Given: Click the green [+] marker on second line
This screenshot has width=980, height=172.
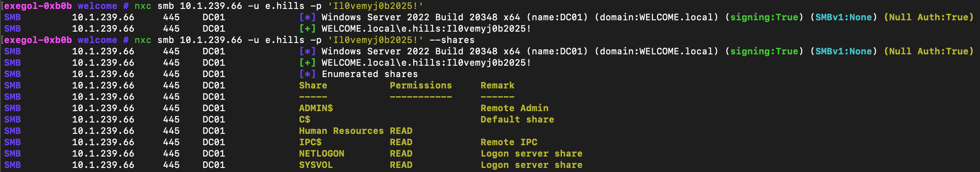Looking at the screenshot, I should point(307,29).
